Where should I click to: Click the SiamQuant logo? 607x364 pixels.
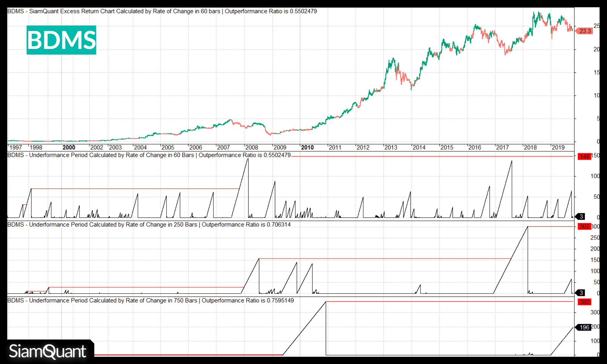click(x=48, y=351)
